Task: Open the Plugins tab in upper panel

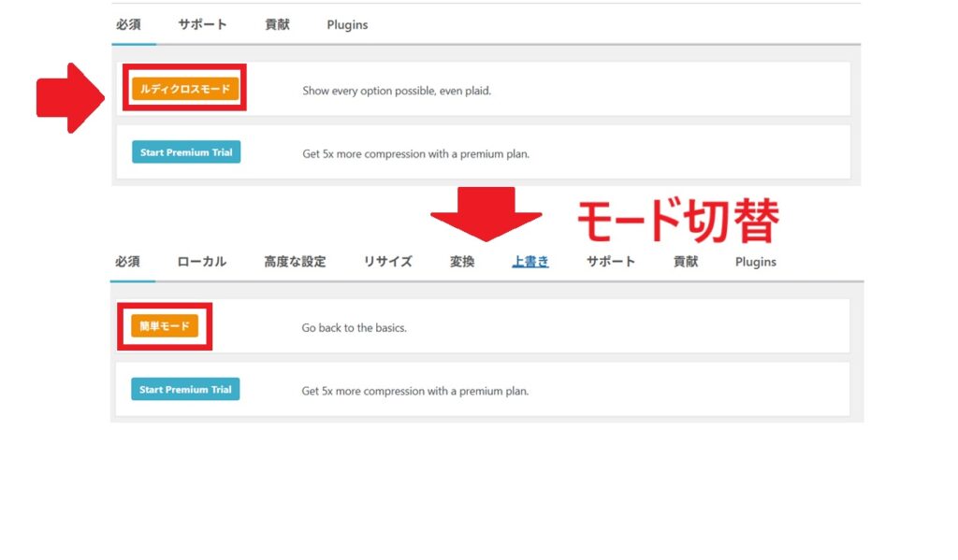Action: (347, 25)
